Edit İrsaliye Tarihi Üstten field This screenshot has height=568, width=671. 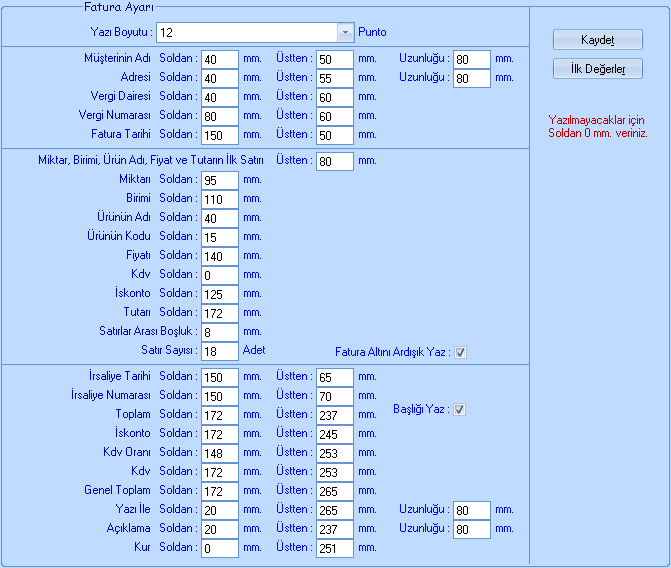click(x=335, y=377)
